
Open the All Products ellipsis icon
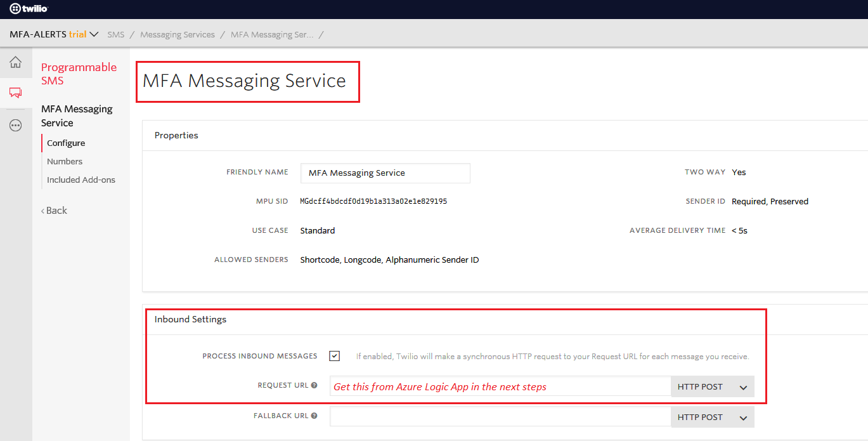pos(16,126)
